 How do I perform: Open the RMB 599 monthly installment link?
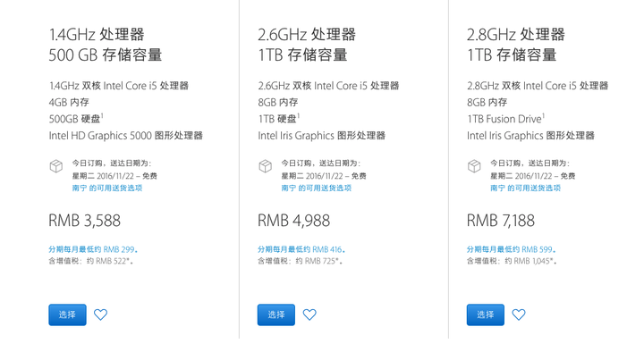(x=512, y=249)
